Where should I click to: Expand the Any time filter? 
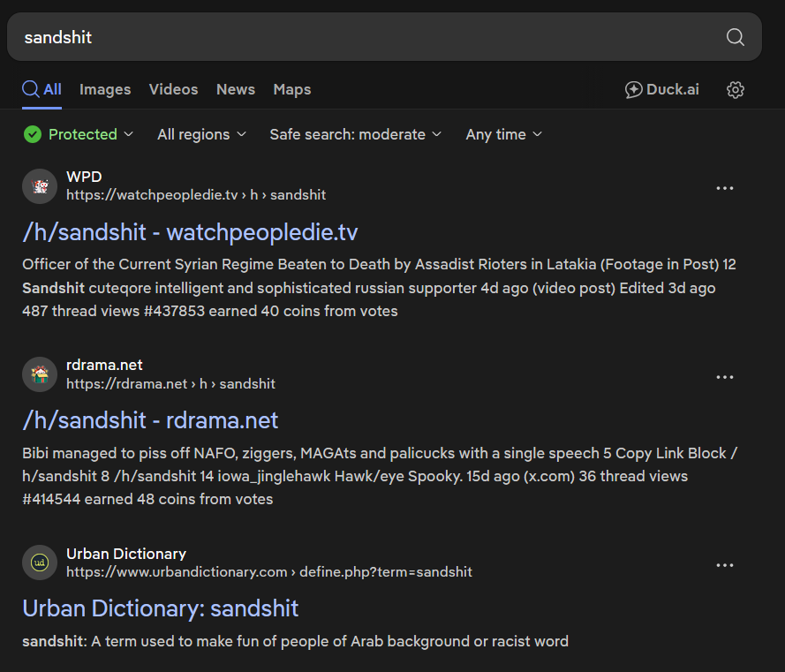[x=503, y=134]
